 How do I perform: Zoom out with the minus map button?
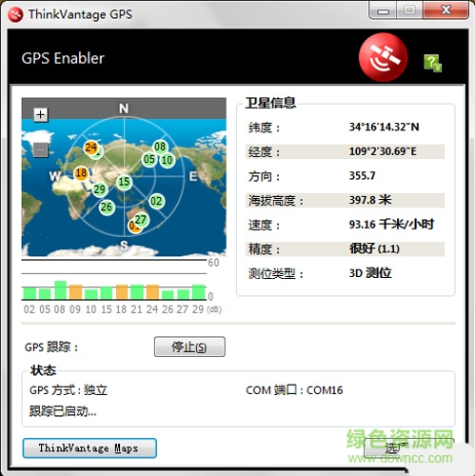pos(41,149)
